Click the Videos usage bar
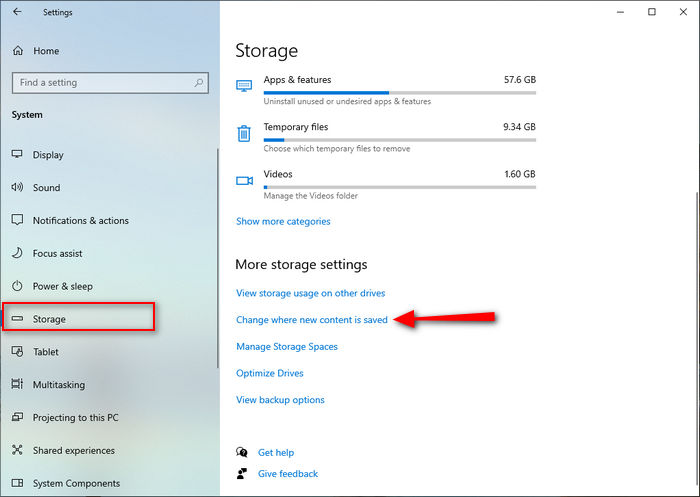The height and width of the screenshot is (497, 700). 400,188
